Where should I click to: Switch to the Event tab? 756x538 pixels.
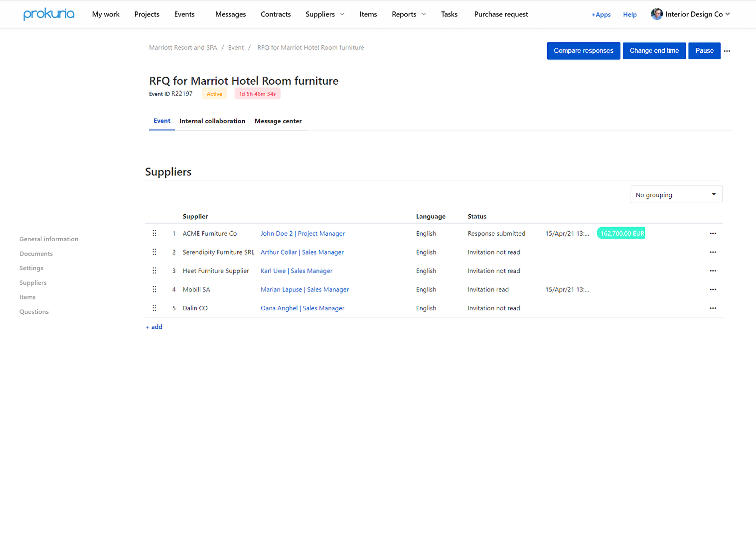(162, 121)
